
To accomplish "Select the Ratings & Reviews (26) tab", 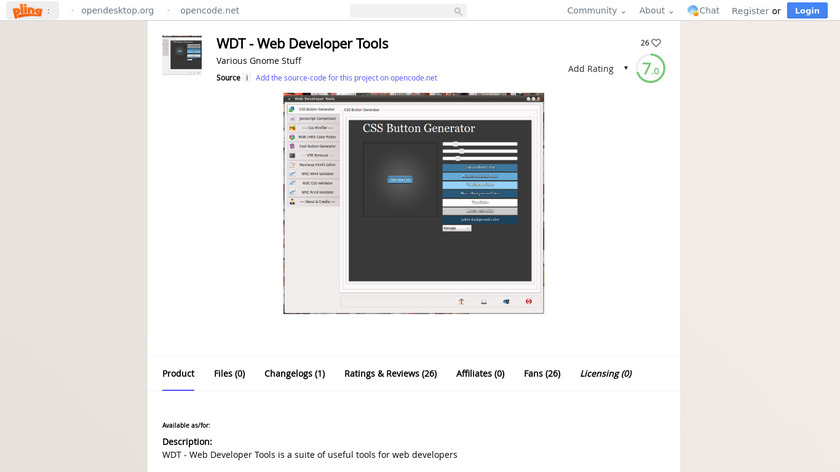I will pos(390,374).
